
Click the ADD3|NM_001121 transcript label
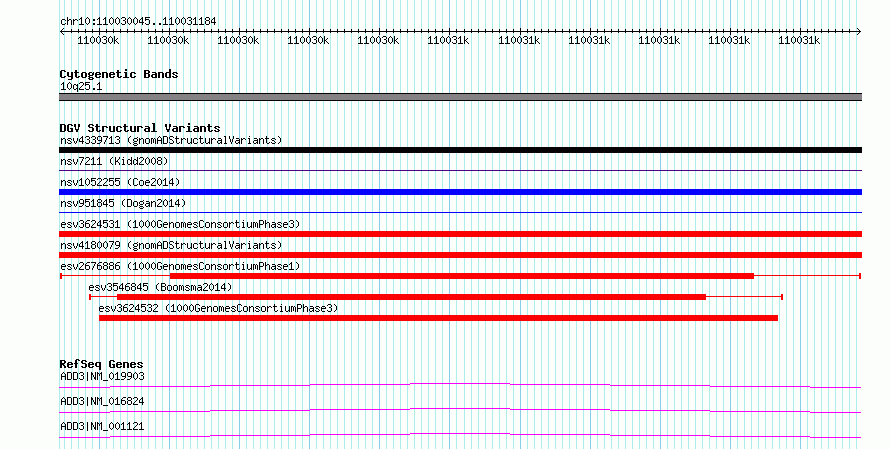tap(102, 426)
